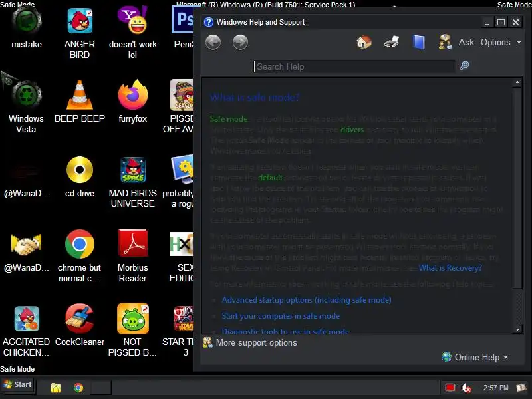This screenshot has height=399, width=532.
Task: Click the muted volume tray icon
Action: [466, 388]
